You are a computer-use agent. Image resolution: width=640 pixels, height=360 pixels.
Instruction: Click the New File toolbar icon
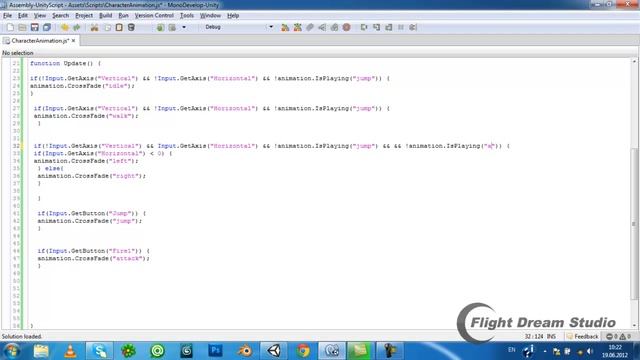[x=10, y=27]
